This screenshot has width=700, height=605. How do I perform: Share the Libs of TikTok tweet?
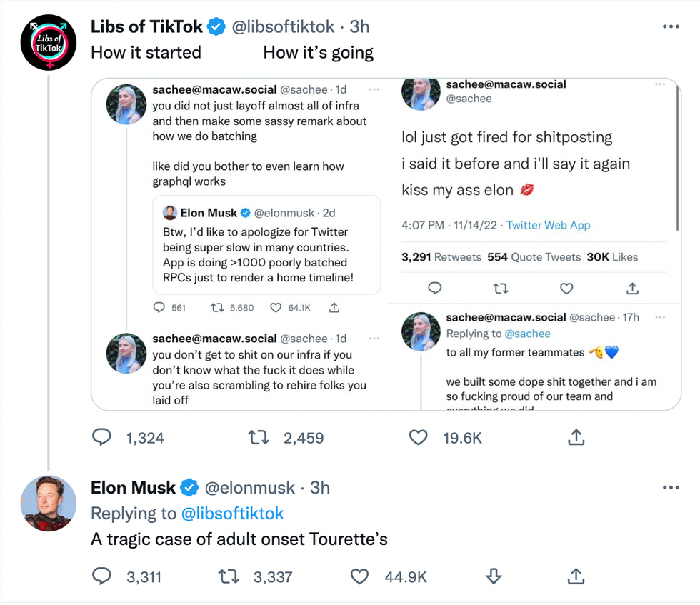point(576,437)
